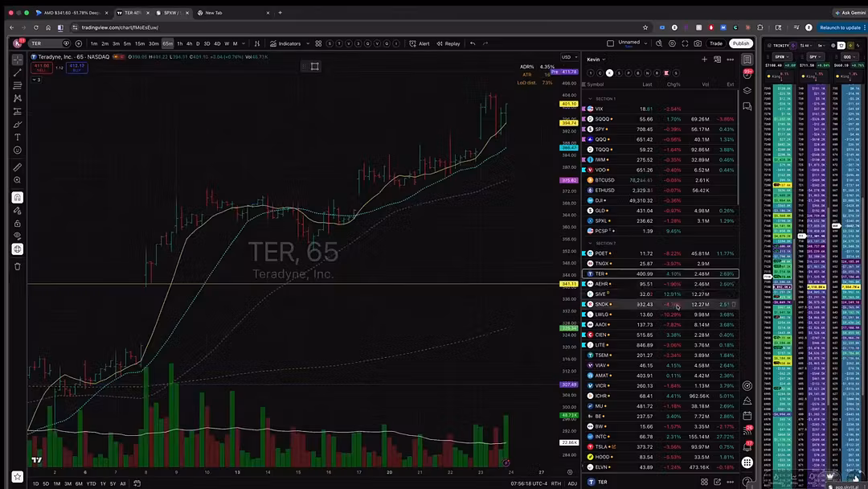Click the BUY 412.12 button
868x489 pixels.
coord(77,68)
